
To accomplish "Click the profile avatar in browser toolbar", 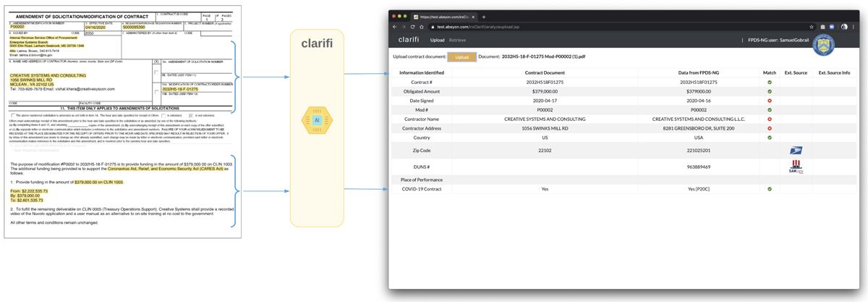I will 843,26.
